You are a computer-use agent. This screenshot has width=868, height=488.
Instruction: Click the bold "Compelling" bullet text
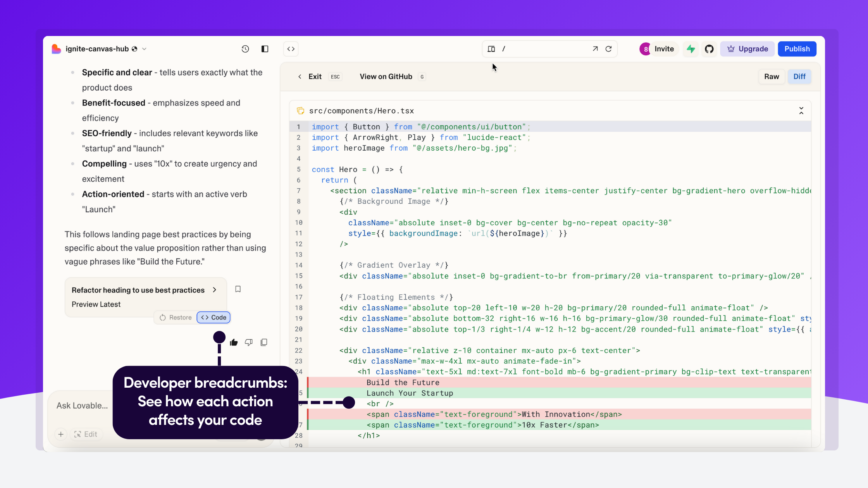click(104, 164)
